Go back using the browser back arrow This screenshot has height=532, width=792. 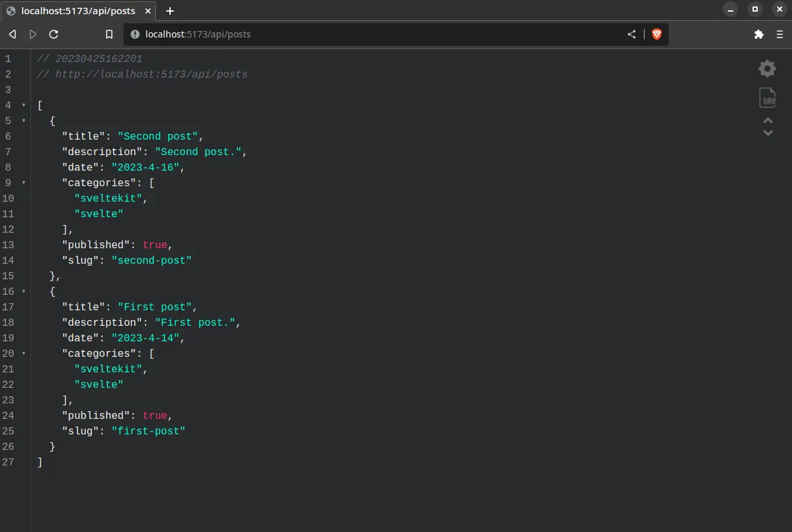point(12,34)
